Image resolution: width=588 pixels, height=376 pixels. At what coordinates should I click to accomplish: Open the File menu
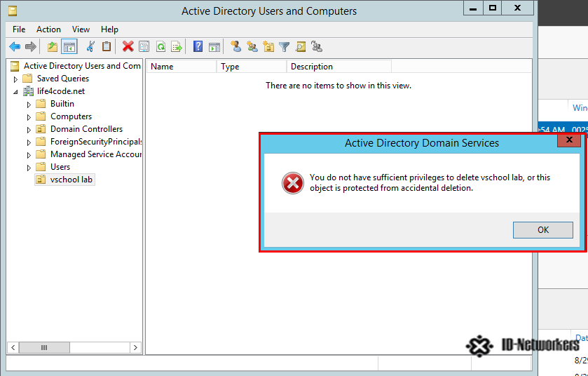tap(19, 29)
